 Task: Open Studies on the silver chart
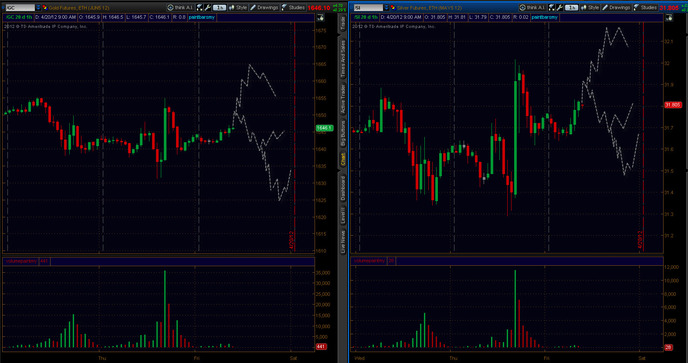[x=645, y=7]
